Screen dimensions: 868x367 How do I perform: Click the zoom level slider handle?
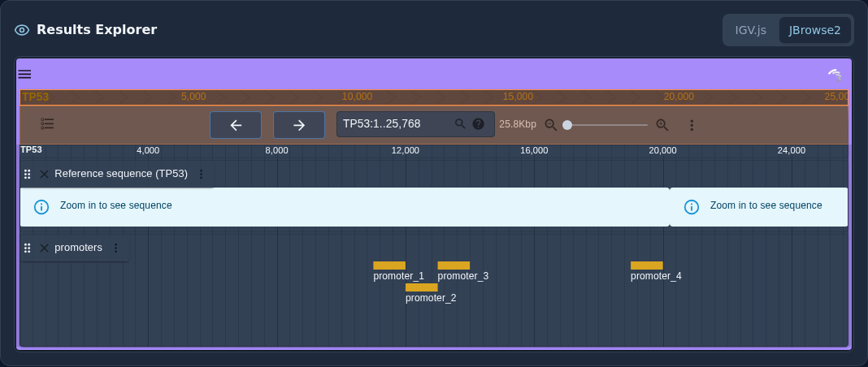click(x=566, y=125)
